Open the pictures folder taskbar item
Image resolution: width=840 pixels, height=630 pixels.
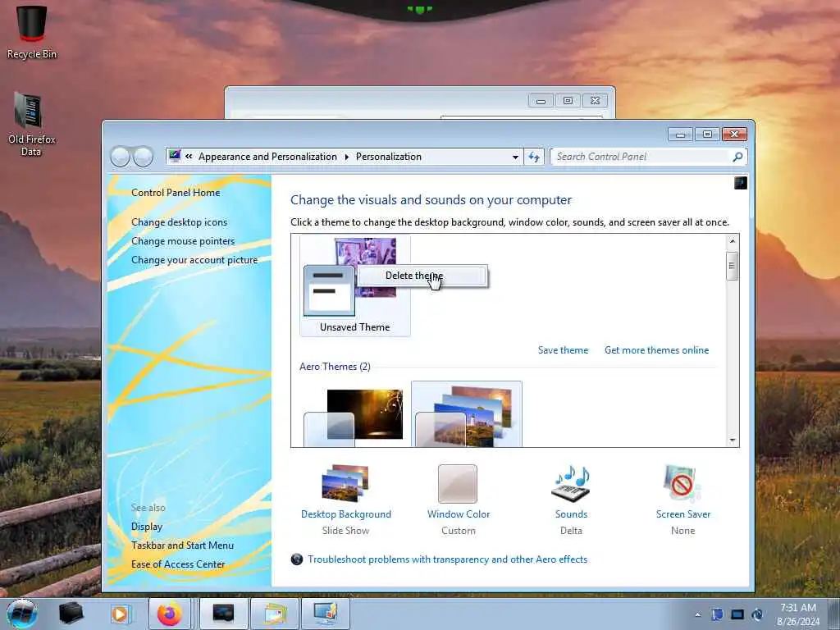click(275, 614)
